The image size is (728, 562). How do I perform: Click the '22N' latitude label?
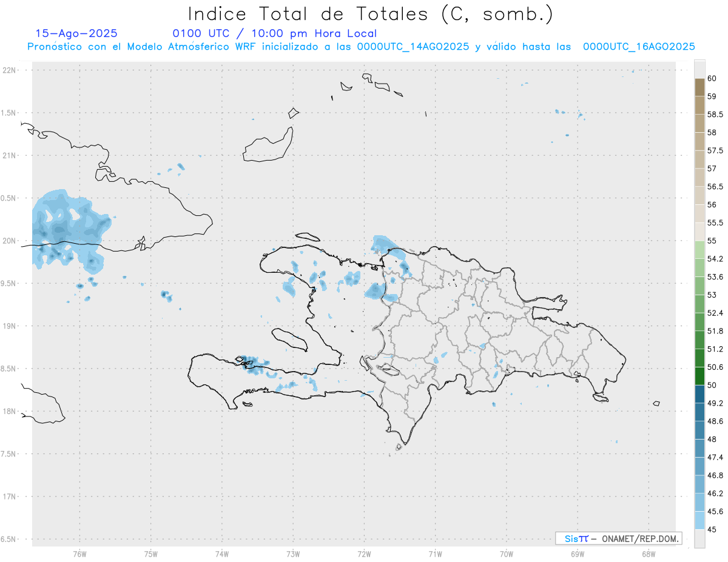pyautogui.click(x=10, y=70)
